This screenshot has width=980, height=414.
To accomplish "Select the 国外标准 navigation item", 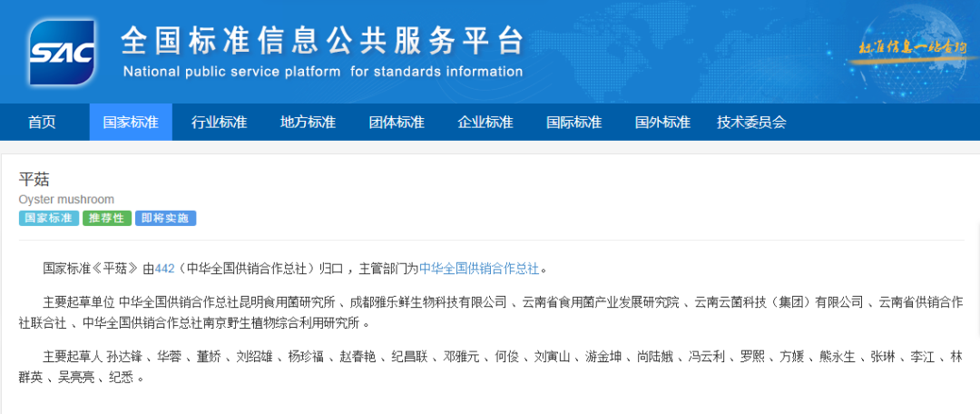I will click(x=662, y=123).
